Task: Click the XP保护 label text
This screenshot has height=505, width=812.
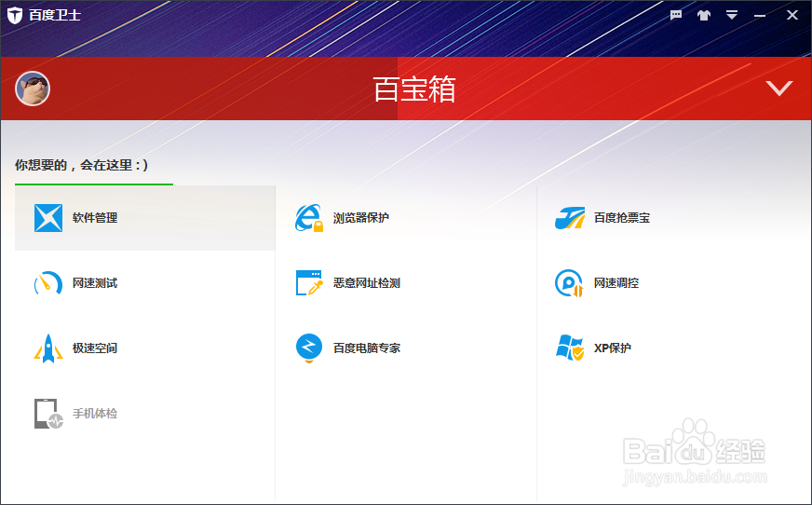Action: coord(613,348)
